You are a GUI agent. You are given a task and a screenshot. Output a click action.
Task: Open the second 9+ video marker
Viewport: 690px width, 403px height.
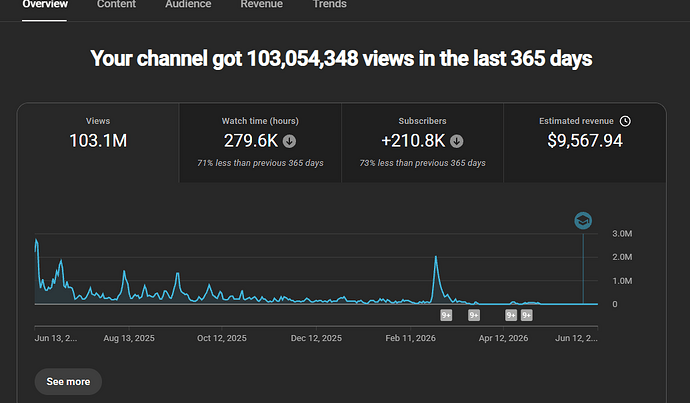coord(474,315)
